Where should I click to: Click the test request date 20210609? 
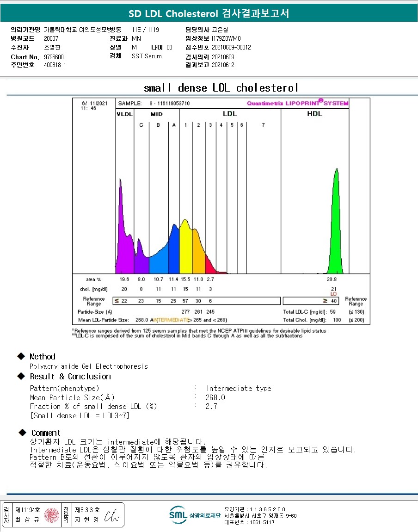[x=223, y=56]
